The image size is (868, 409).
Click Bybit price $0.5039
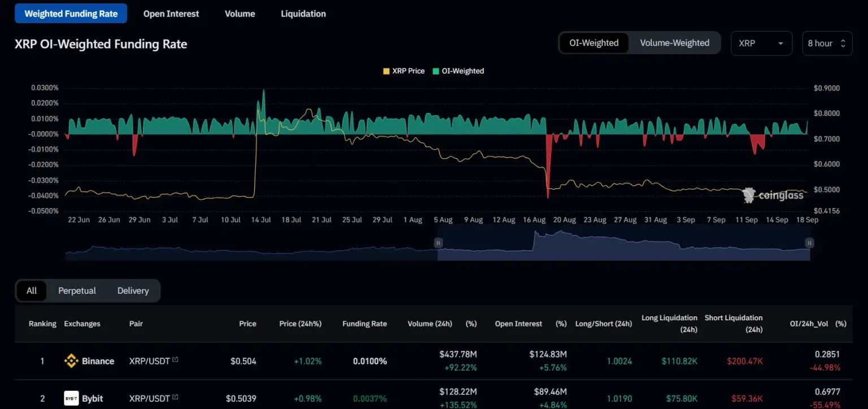[x=241, y=398]
